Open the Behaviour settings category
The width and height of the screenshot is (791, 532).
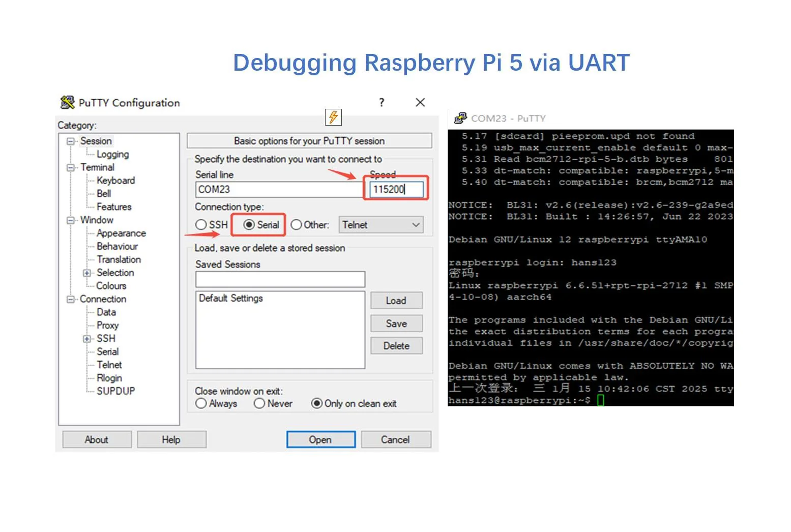pyautogui.click(x=117, y=246)
